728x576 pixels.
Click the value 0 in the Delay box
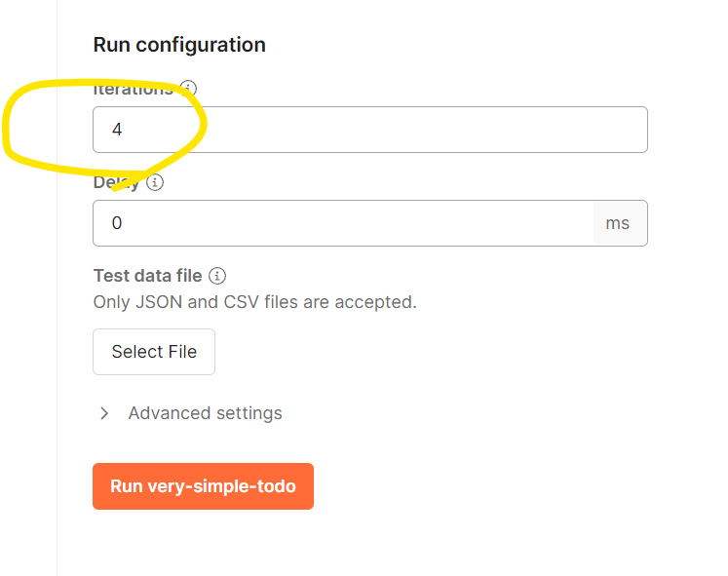[117, 223]
